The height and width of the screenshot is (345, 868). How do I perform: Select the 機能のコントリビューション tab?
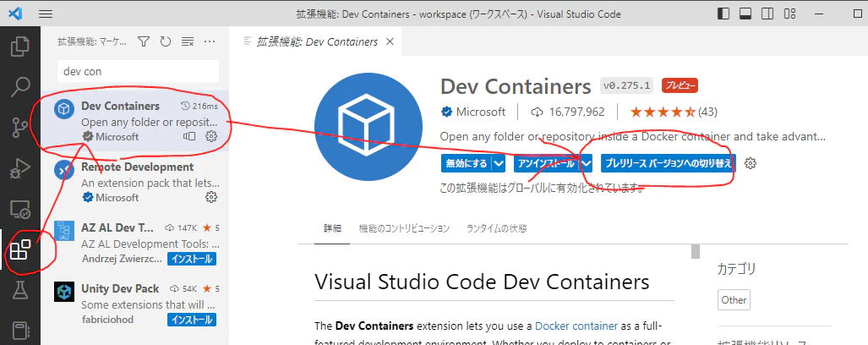404,228
